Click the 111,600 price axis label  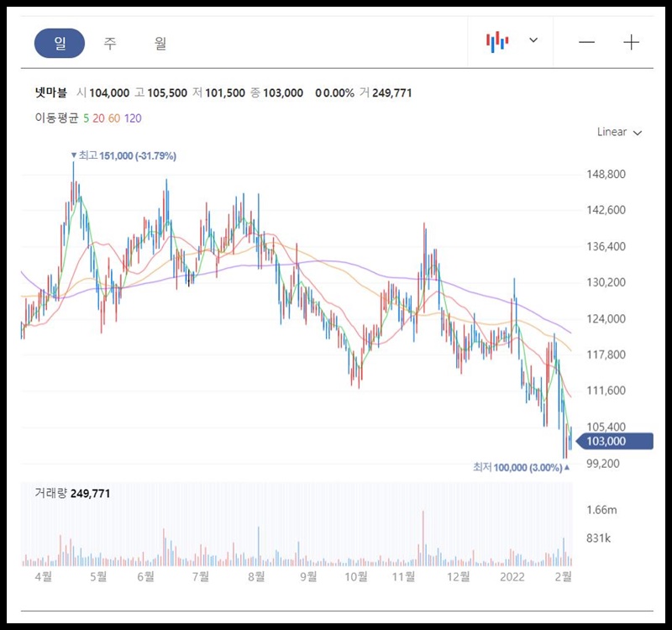(x=606, y=391)
